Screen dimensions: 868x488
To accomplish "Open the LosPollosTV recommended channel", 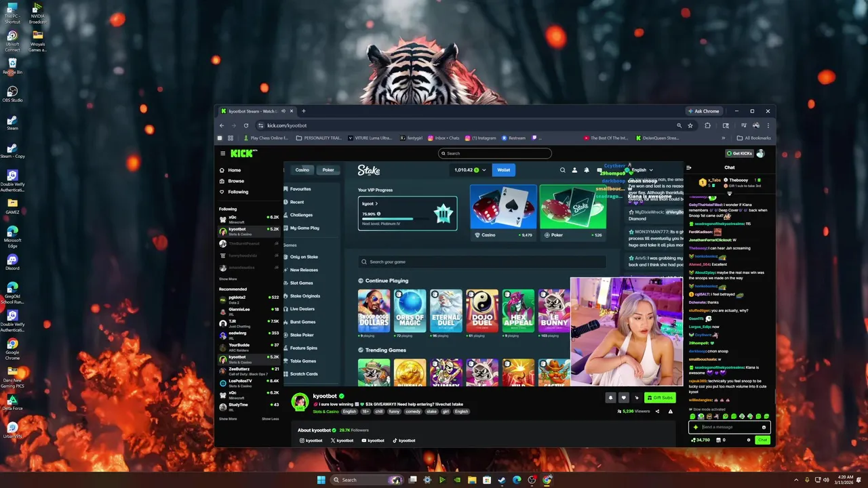I will (249, 383).
